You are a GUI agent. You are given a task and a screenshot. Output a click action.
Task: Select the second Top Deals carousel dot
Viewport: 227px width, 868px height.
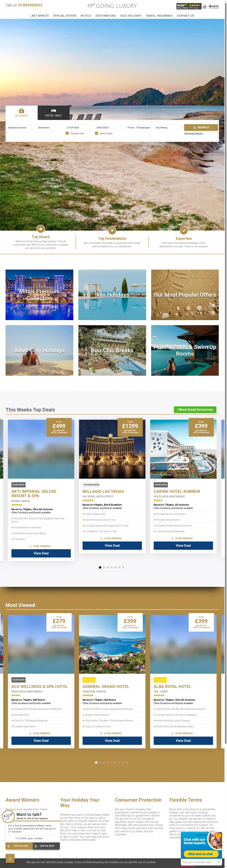click(104, 567)
